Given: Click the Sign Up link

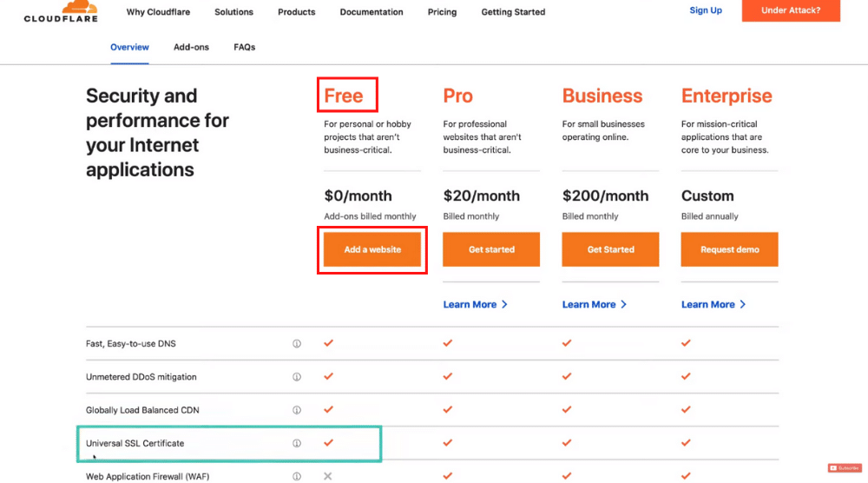Looking at the screenshot, I should point(706,10).
